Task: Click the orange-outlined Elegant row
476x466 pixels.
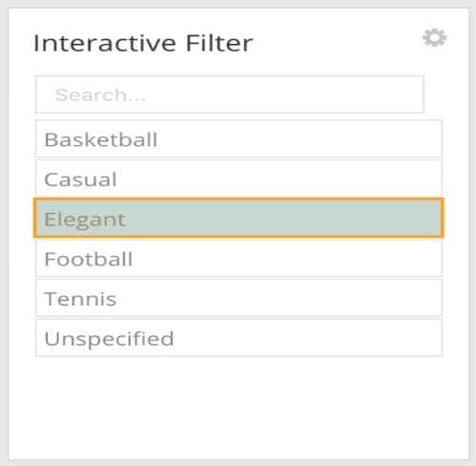Action: [238, 218]
